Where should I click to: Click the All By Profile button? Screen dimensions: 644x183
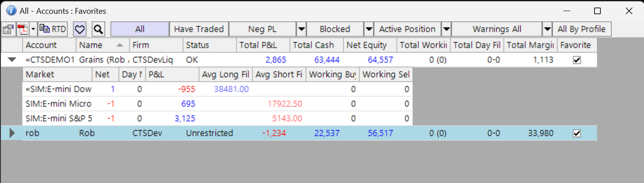tap(582, 29)
